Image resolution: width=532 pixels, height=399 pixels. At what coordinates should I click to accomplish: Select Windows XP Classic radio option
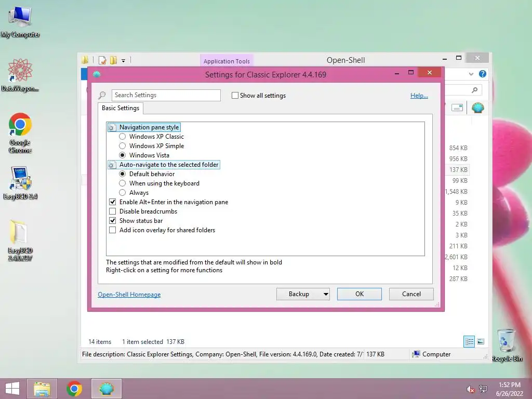(123, 137)
